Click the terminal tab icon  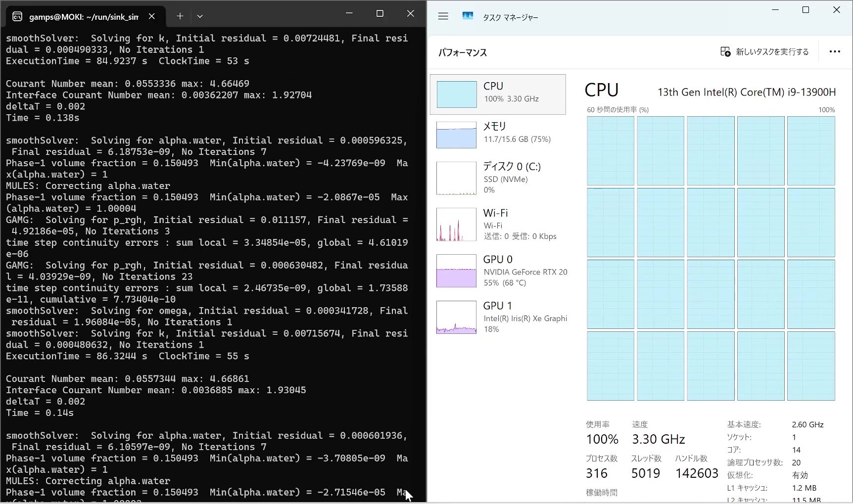17,17
